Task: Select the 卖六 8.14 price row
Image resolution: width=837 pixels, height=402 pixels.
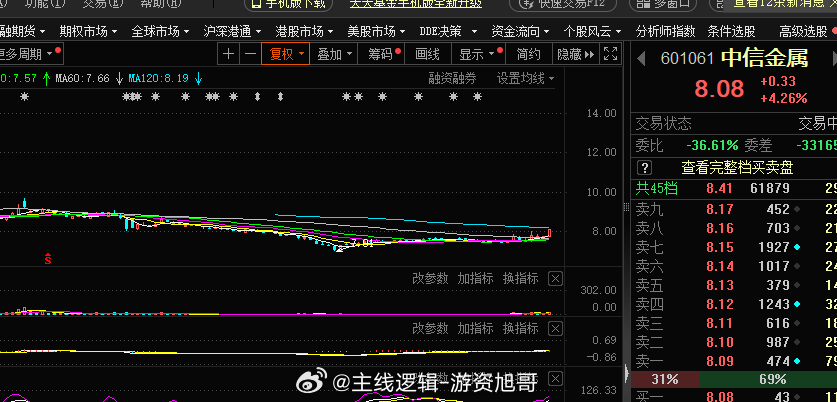Action: point(733,266)
